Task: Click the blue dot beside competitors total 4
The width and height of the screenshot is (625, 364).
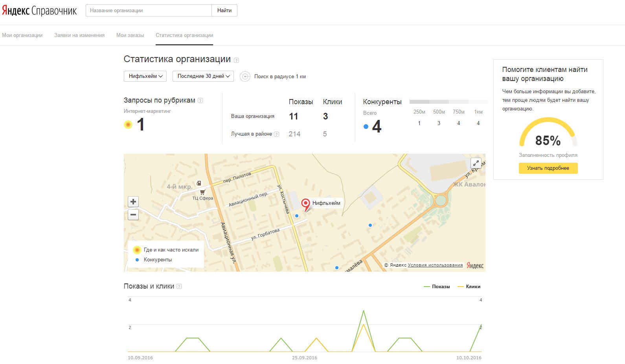Action: pyautogui.click(x=366, y=127)
